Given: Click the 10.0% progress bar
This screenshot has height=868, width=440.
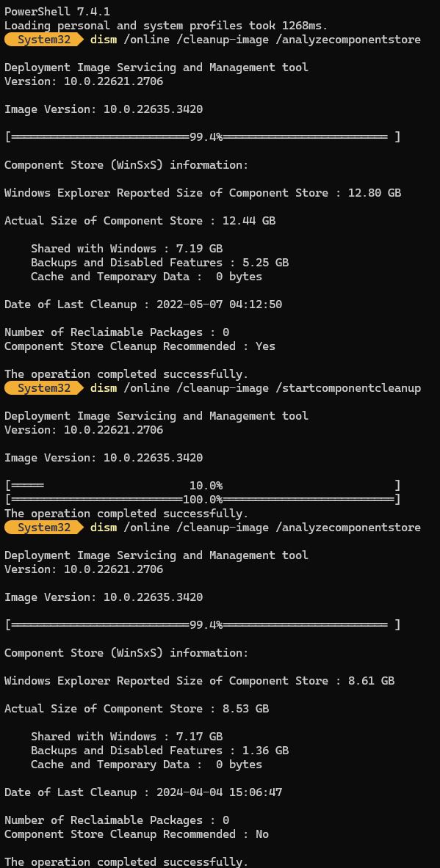Looking at the screenshot, I should [202, 486].
